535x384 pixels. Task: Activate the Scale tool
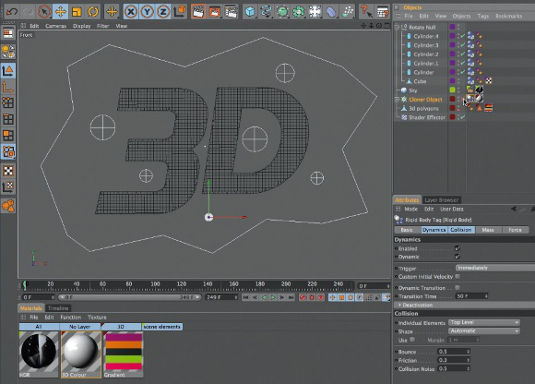77,12
